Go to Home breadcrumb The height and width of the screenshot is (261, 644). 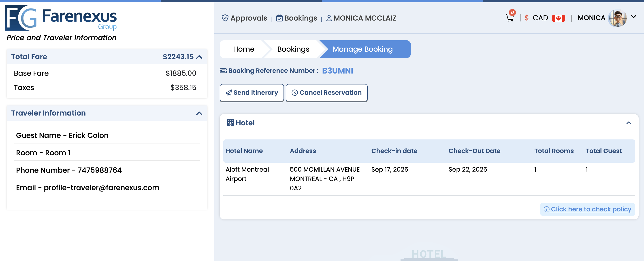pos(243,49)
